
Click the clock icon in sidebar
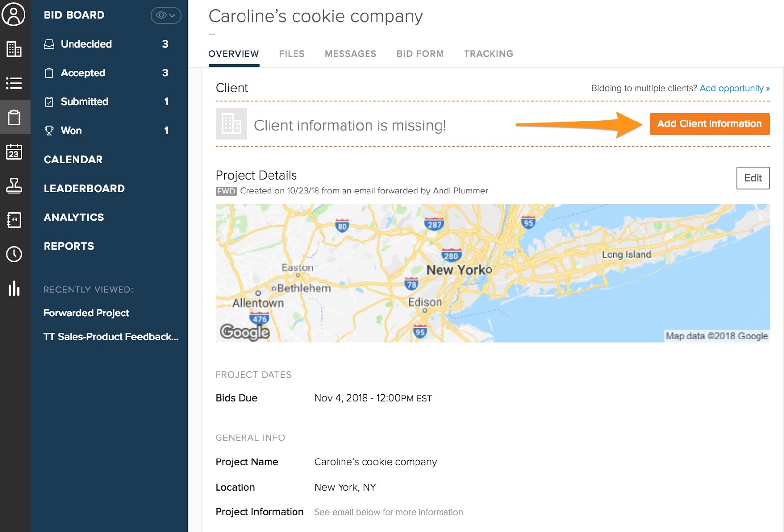tap(14, 254)
